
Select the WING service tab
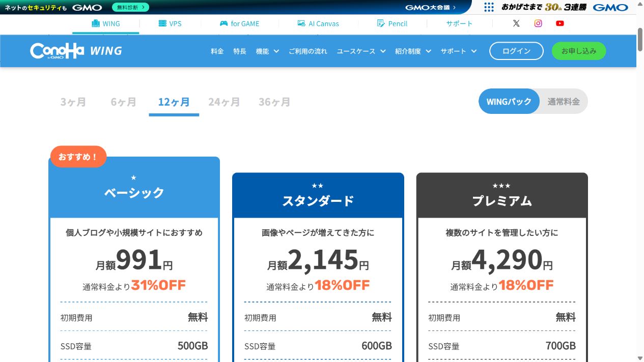[x=106, y=23]
